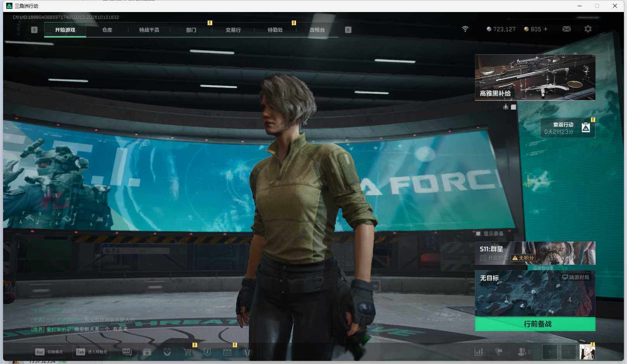Open the 无目标 map selection card

535,293
